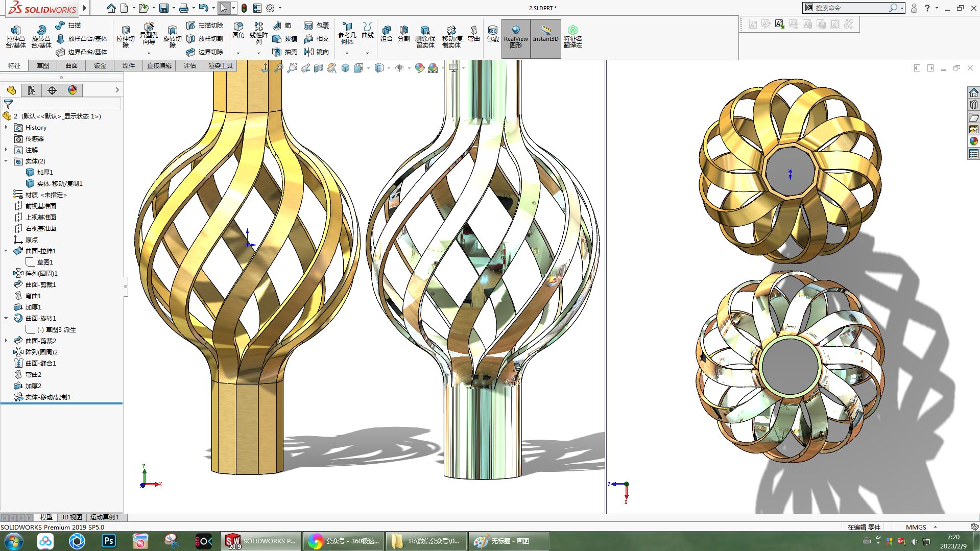Open Photoshop from the Windows taskbar
The height and width of the screenshot is (551, 980).
tap(109, 541)
